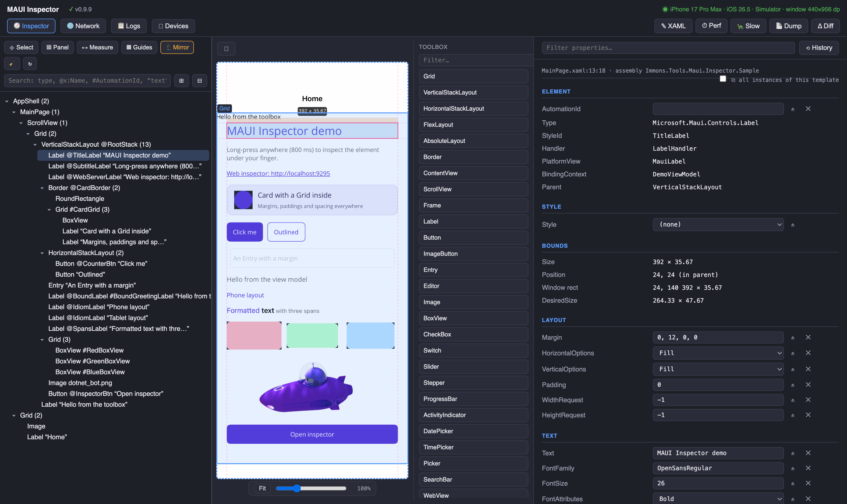Click the fork icon in the Padding row
Screen dimensions: 847x504
coord(793,385)
